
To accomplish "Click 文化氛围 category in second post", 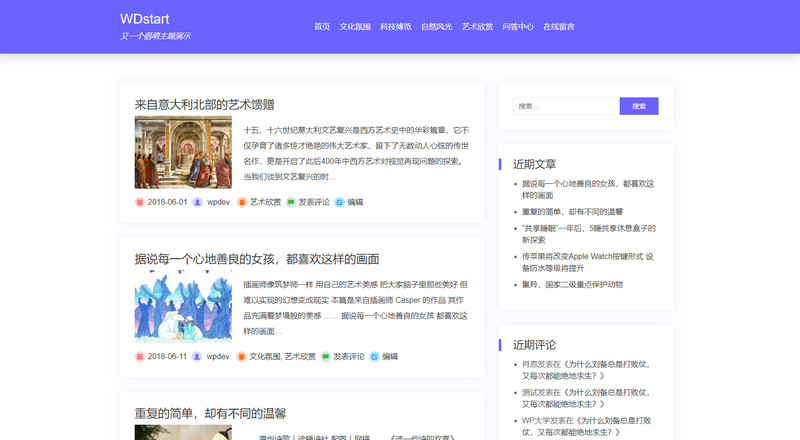I will [264, 356].
